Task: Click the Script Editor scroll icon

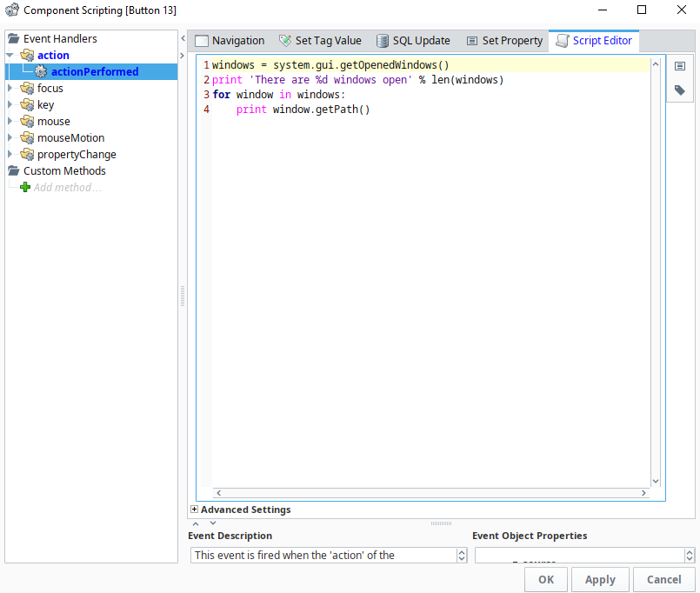Action: [562, 41]
